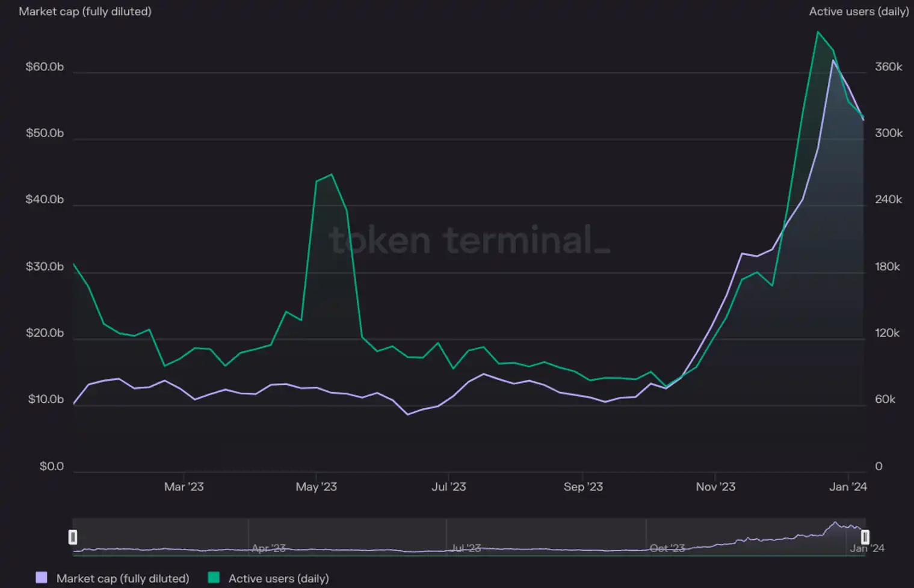Screen dimensions: 914x588
Task: Click the Nov '23 x-axis label
Action: point(715,487)
